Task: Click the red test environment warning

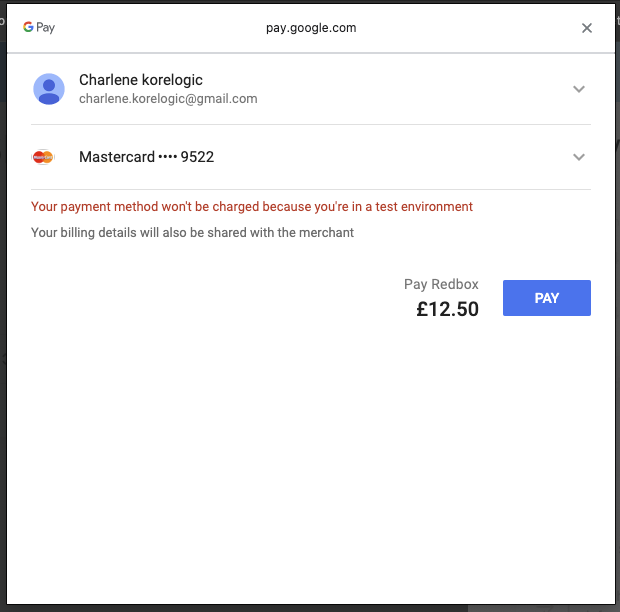Action: [252, 207]
